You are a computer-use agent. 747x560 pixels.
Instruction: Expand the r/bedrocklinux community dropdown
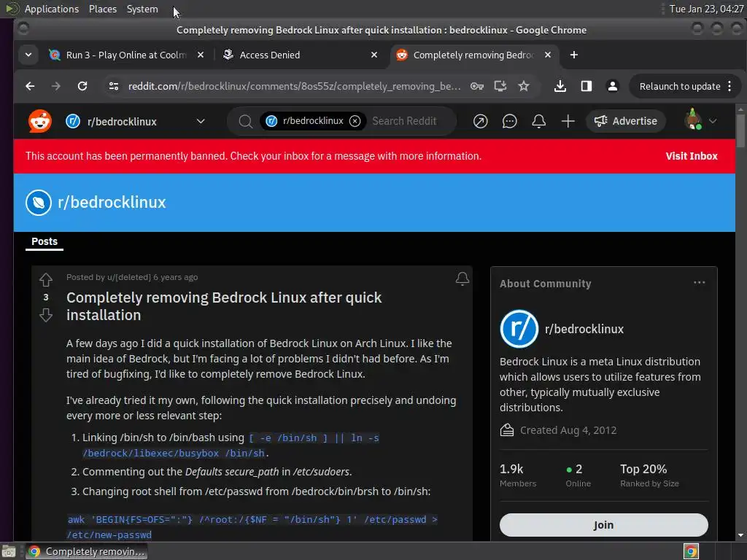[x=201, y=122]
